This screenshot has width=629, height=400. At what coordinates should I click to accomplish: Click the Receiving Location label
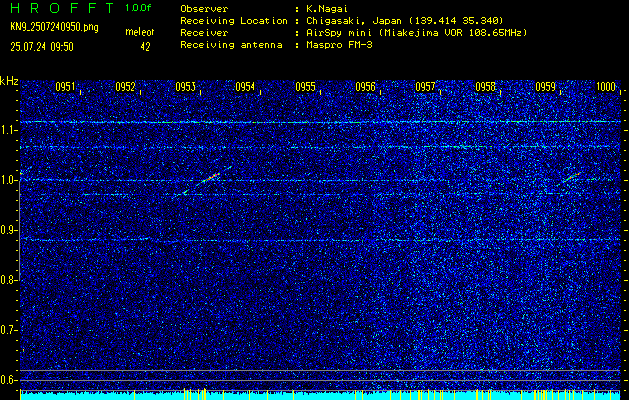pyautogui.click(x=234, y=21)
